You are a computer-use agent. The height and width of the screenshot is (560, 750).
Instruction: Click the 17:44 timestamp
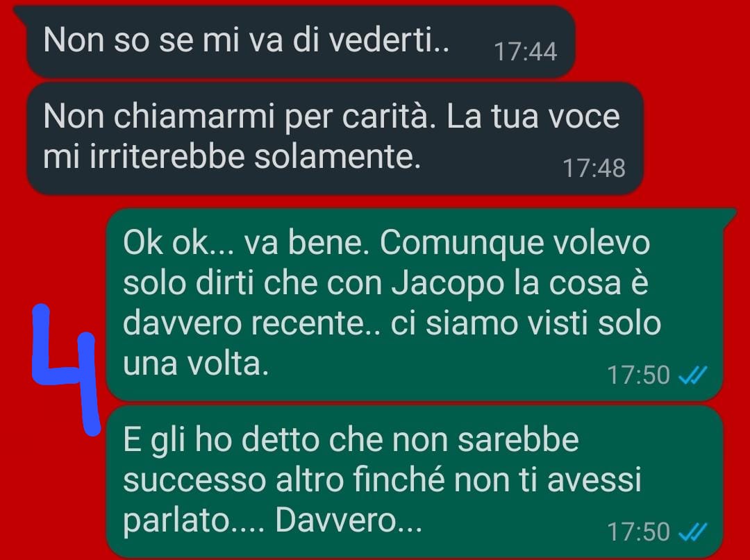[525, 51]
